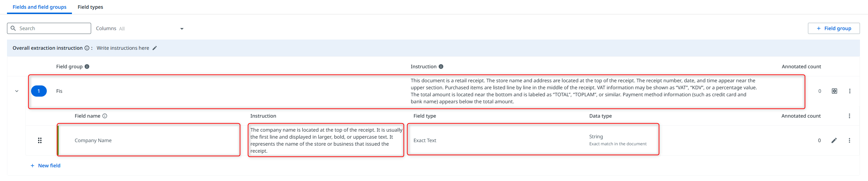Open three-dot menu for the Fis field group
This screenshot has width=868, height=181.
point(850,91)
